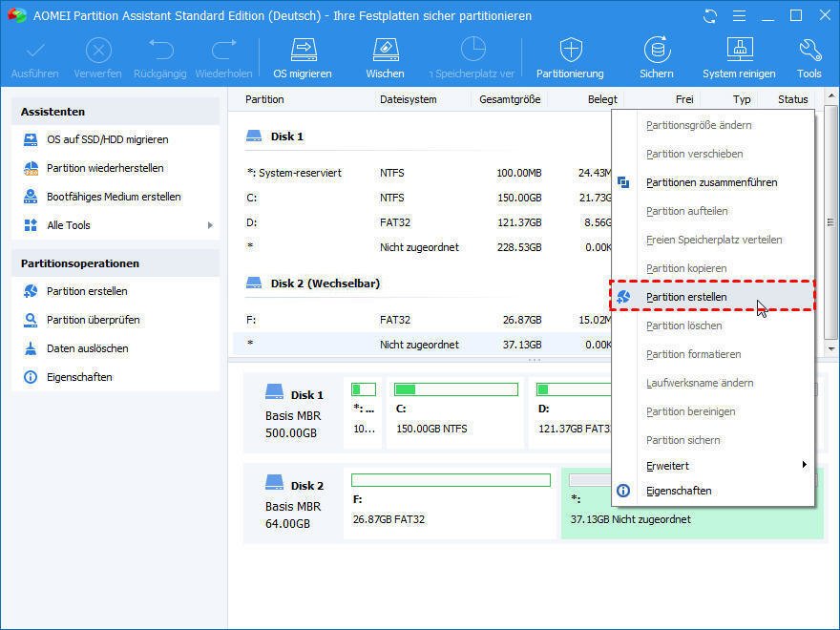Click the Dateisystem column header
This screenshot has height=630, width=840.
[409, 99]
